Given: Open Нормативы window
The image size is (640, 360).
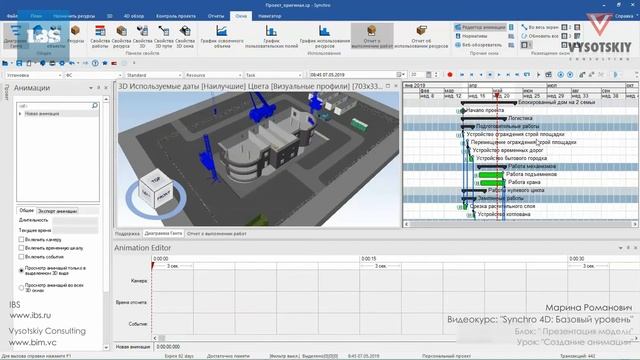Looking at the screenshot, I should click(x=471, y=36).
